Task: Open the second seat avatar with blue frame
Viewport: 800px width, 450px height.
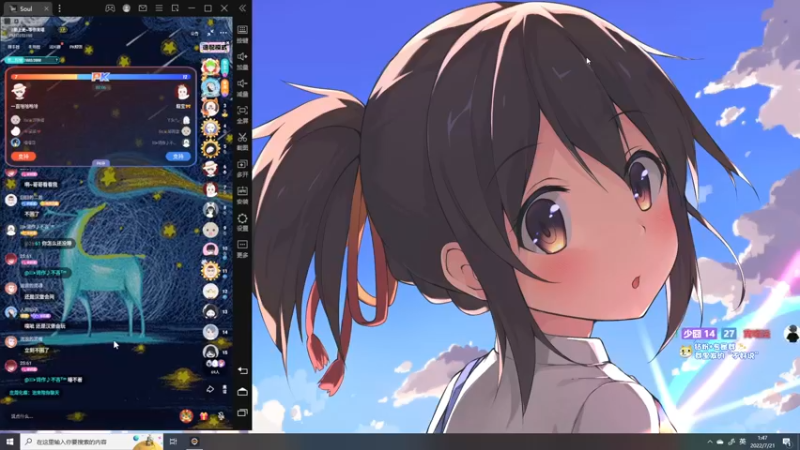Action: click(x=210, y=87)
